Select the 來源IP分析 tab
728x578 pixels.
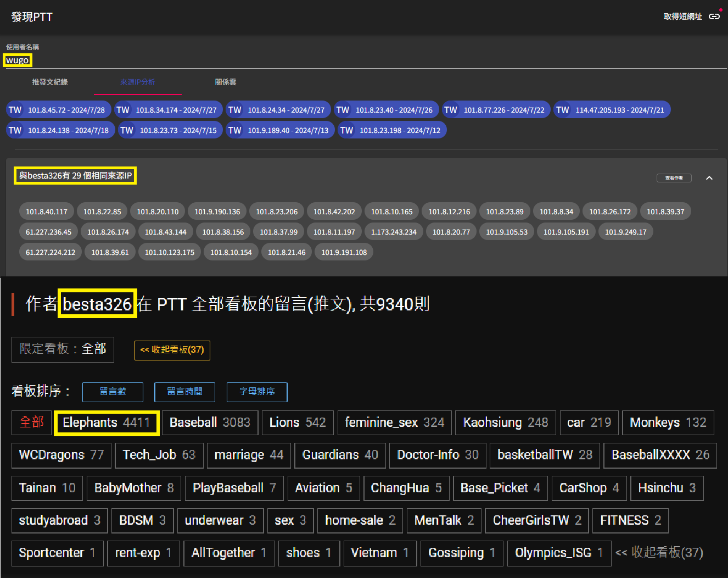137,82
